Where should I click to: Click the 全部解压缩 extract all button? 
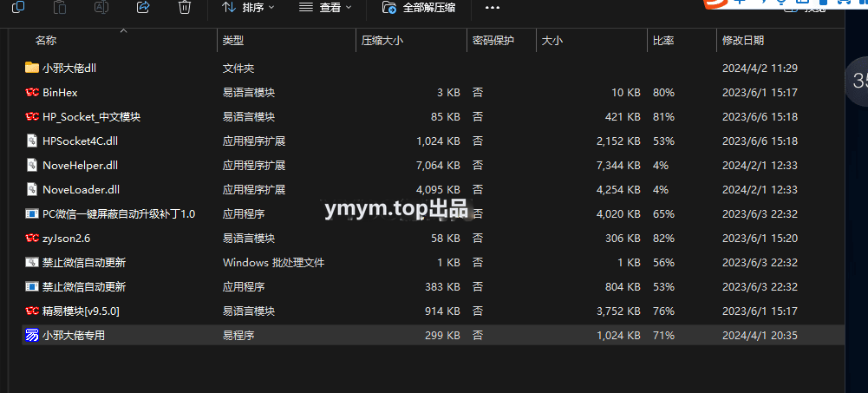point(419,7)
